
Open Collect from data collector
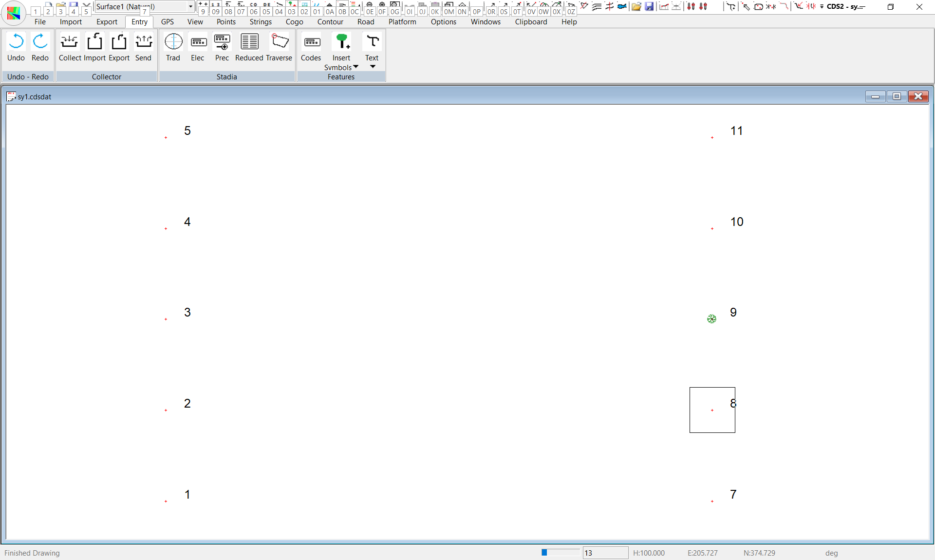[x=70, y=42]
